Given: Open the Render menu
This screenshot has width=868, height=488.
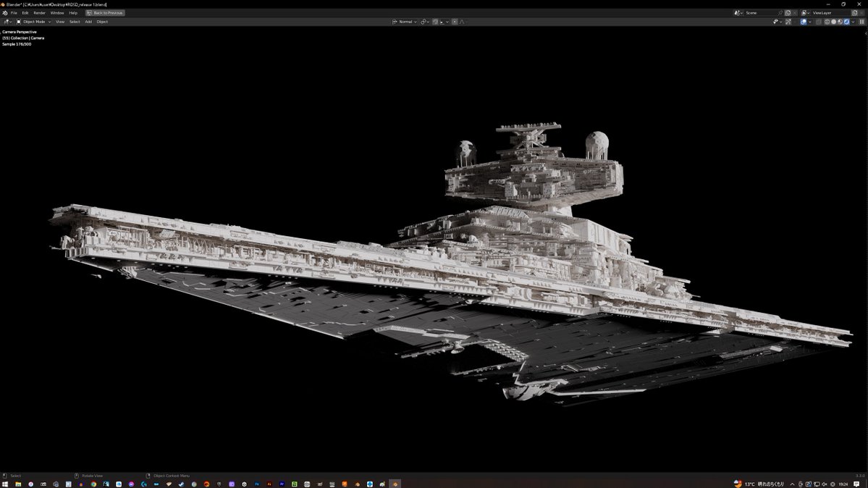Looking at the screenshot, I should (39, 13).
